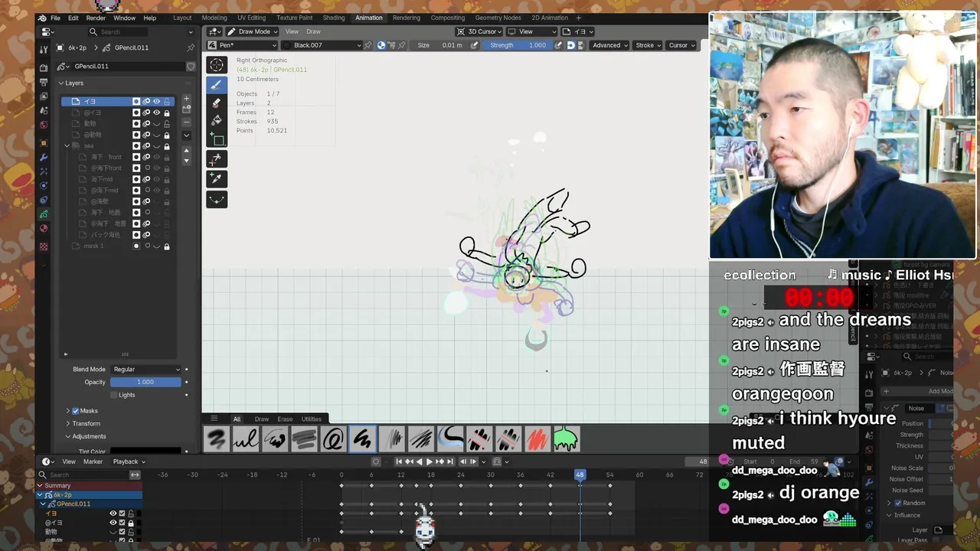Pick the red scribble brush preset

point(537,439)
